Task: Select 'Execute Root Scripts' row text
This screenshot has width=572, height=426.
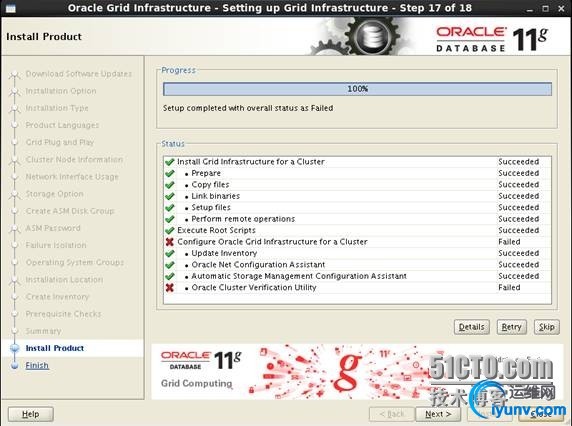Action: click(x=216, y=230)
